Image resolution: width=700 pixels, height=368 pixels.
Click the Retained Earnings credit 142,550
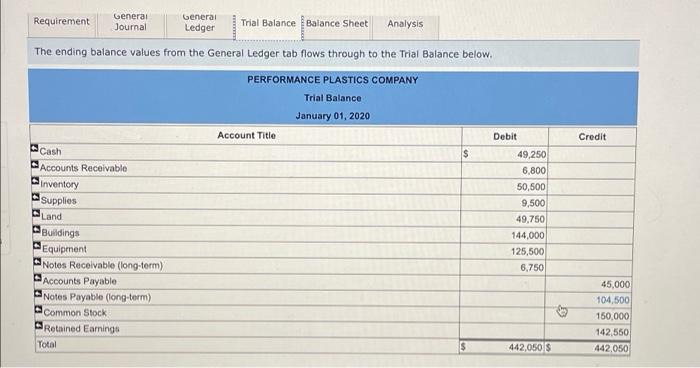pyautogui.click(x=612, y=332)
